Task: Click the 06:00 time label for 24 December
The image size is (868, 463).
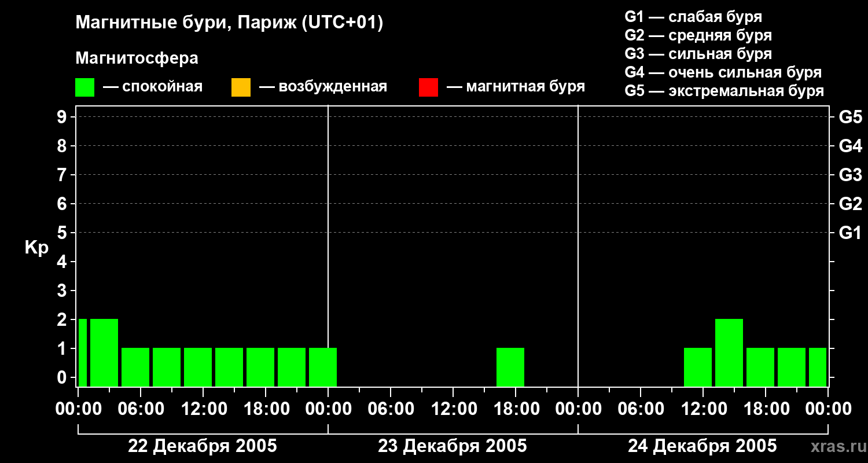Action: (641, 409)
